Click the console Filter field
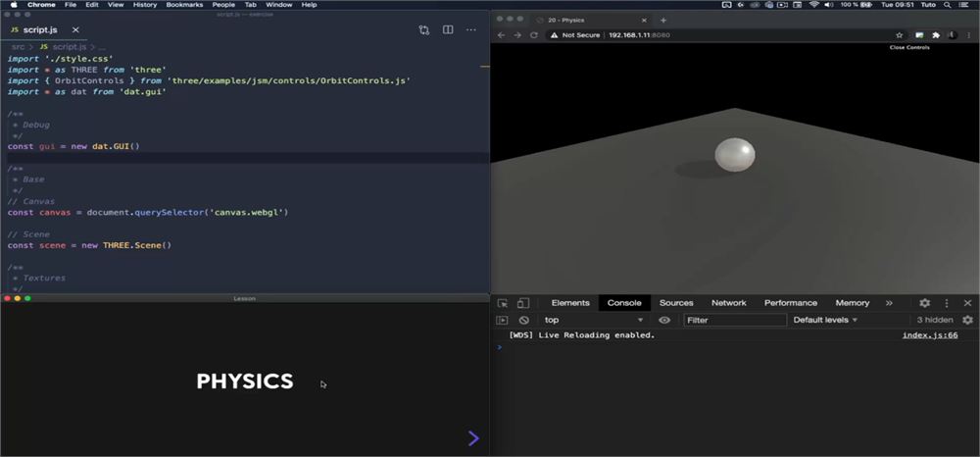The height and width of the screenshot is (457, 980). 735,320
